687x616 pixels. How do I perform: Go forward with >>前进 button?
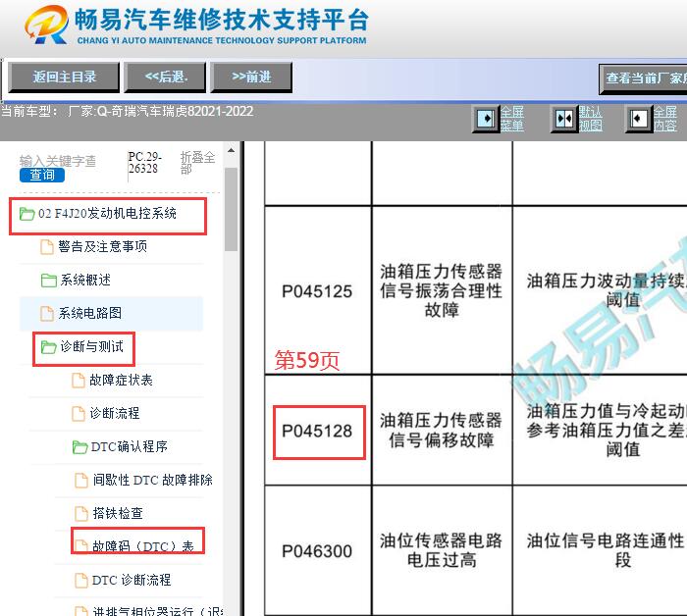251,77
